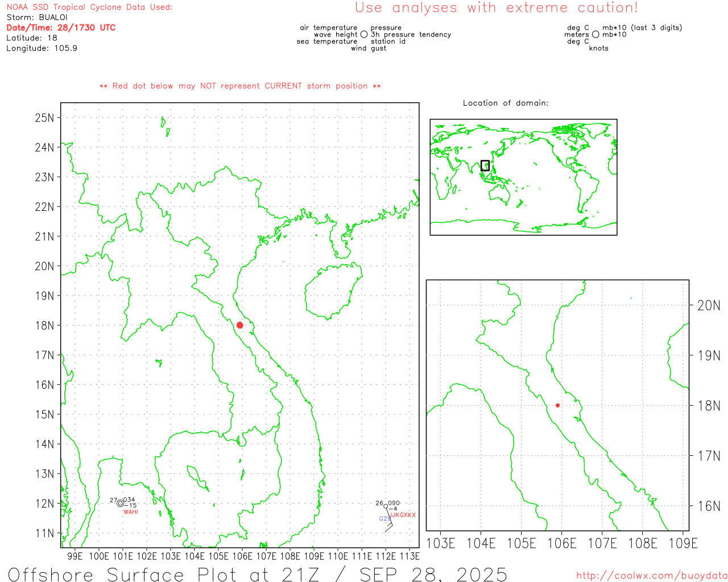Click the red storm dot on main map
Viewport: 728px width, 582px height.
point(239,325)
